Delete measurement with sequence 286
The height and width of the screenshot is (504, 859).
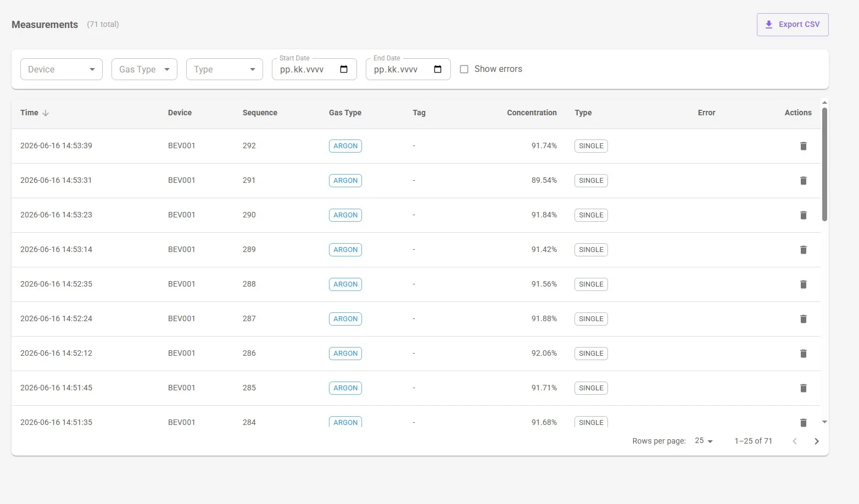pos(803,354)
